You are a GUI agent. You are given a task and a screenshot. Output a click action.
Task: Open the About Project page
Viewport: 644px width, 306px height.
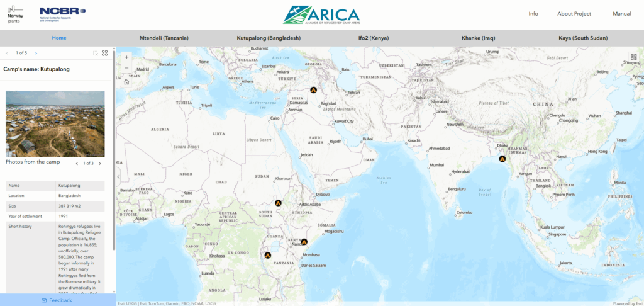pos(574,14)
